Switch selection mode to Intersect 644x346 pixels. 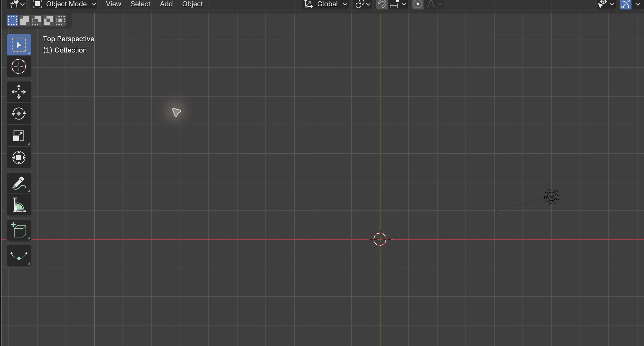click(x=60, y=20)
